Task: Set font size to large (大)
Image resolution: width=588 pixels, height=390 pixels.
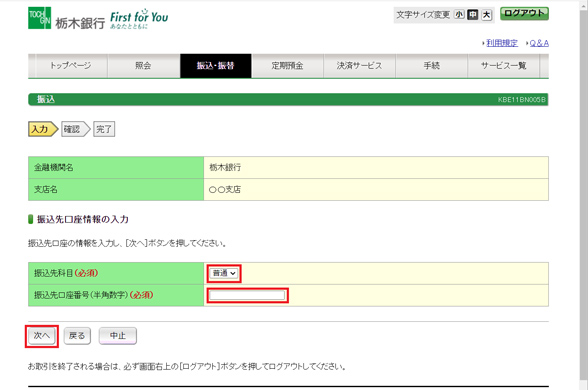Action: click(x=486, y=15)
